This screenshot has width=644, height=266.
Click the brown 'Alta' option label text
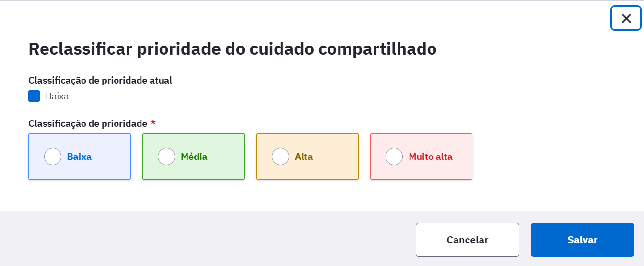click(x=304, y=157)
